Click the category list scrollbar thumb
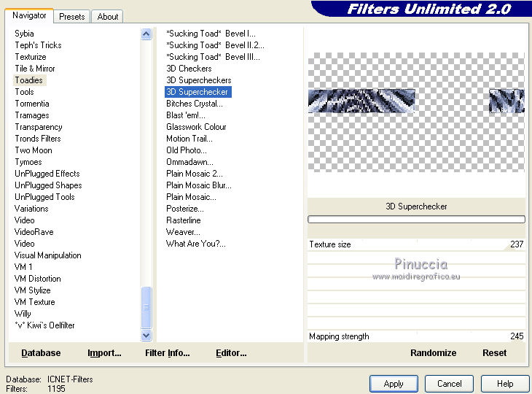 click(x=146, y=307)
